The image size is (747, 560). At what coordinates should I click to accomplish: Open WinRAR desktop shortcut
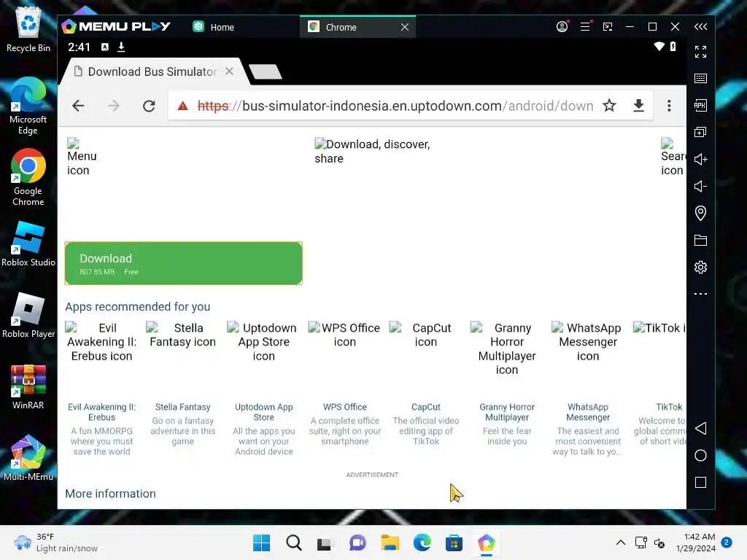(x=28, y=387)
